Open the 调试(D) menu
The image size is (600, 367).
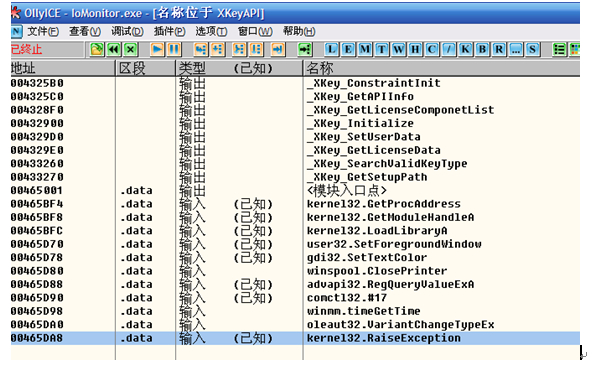pyautogui.click(x=127, y=31)
